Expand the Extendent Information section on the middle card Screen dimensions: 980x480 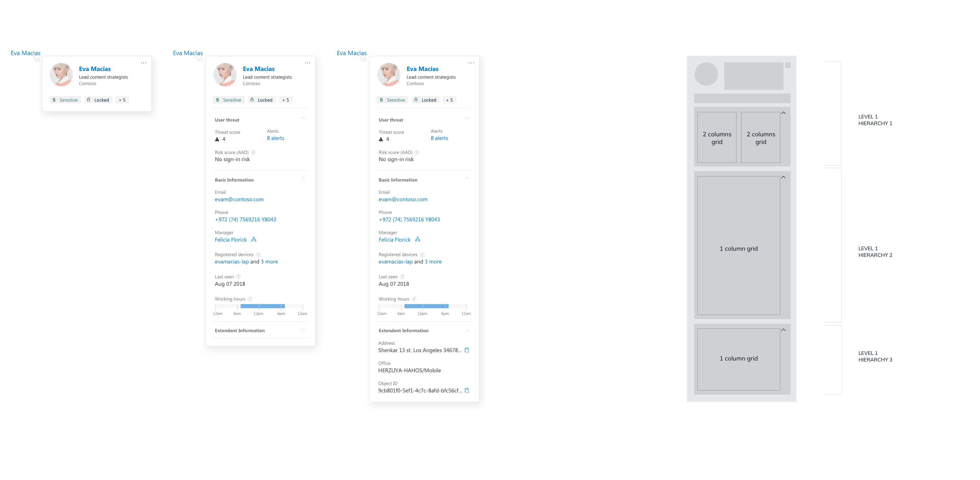[303, 330]
